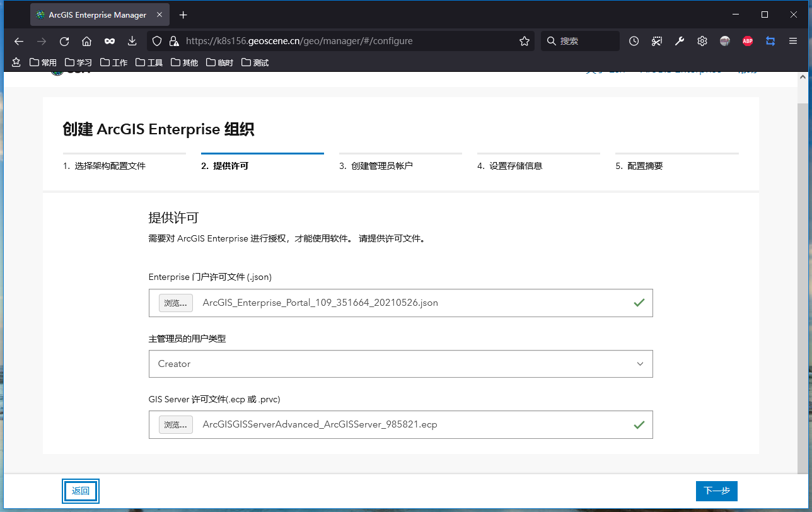Select the ArcGIS Enterprise Manager browser tab
812x512 pixels.
click(x=100, y=15)
